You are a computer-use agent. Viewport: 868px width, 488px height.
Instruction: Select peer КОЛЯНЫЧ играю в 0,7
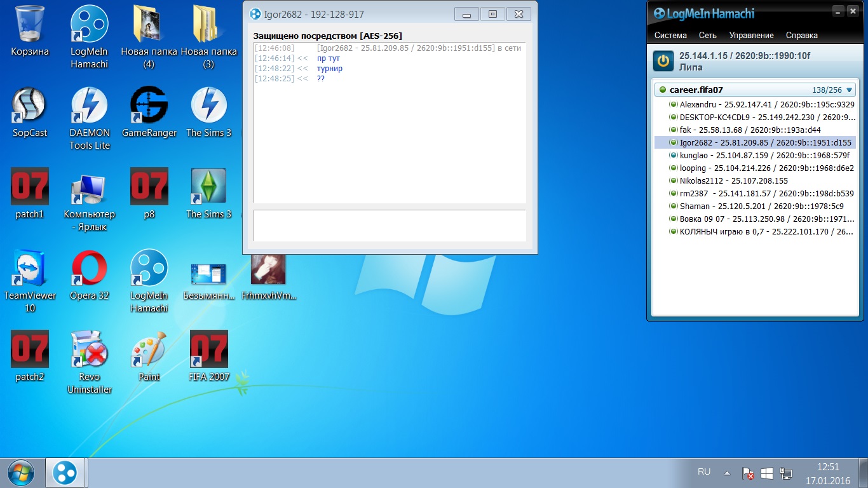pyautogui.click(x=756, y=231)
